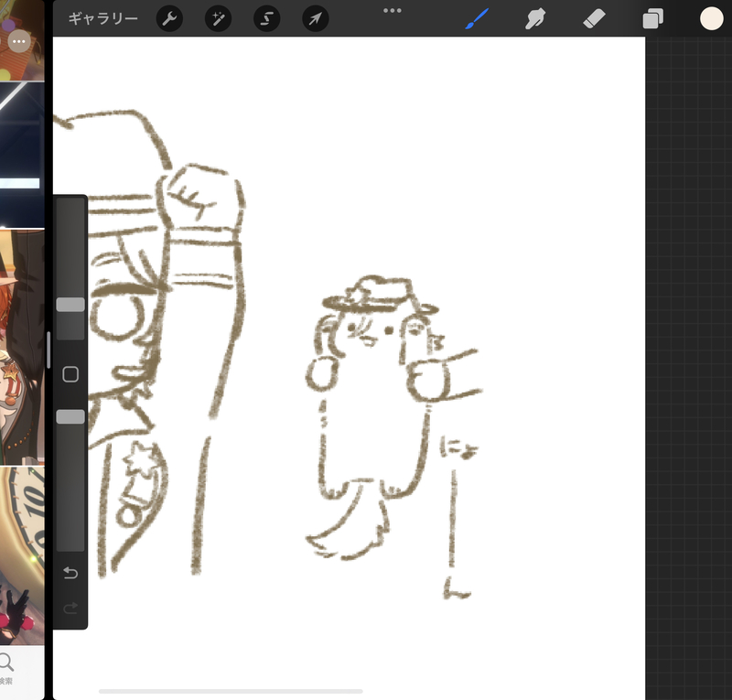This screenshot has width=732, height=700.
Task: Redo the last undone stroke
Action: [70, 608]
